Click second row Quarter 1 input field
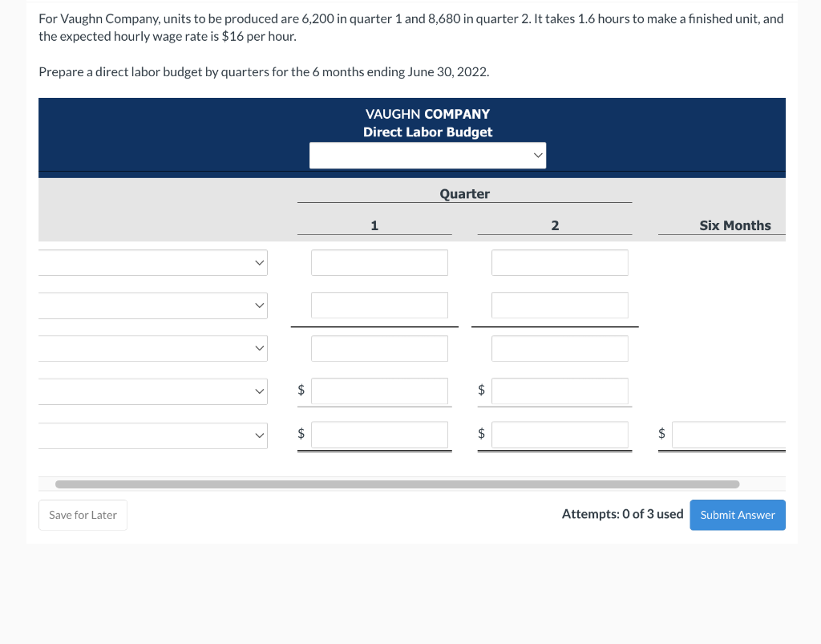 point(379,306)
